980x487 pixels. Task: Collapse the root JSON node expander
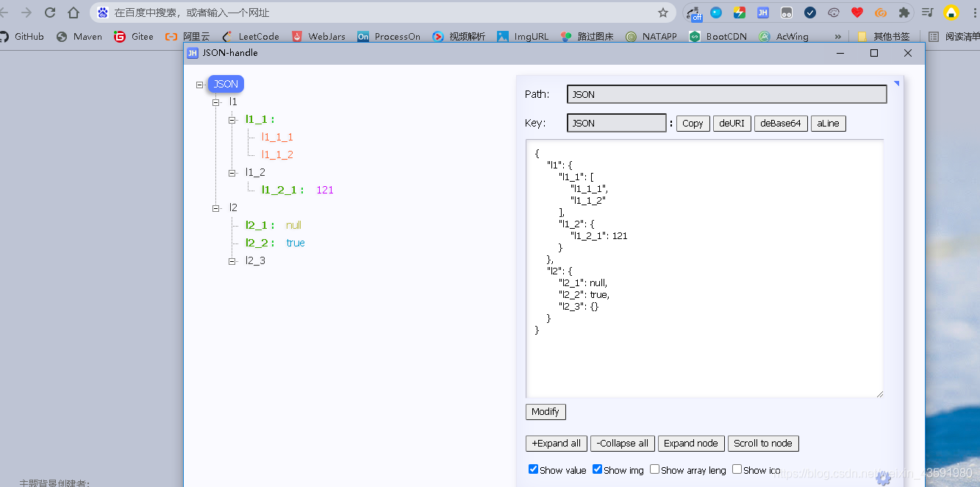pyautogui.click(x=199, y=85)
